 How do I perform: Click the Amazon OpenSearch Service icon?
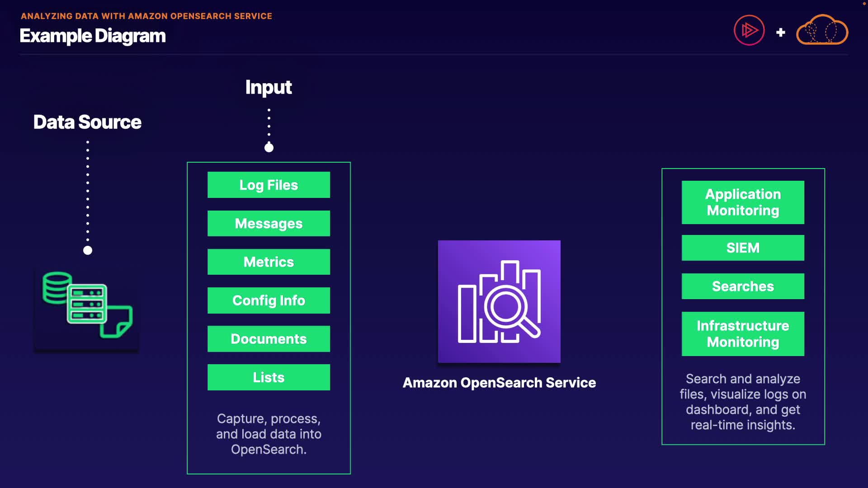point(499,301)
